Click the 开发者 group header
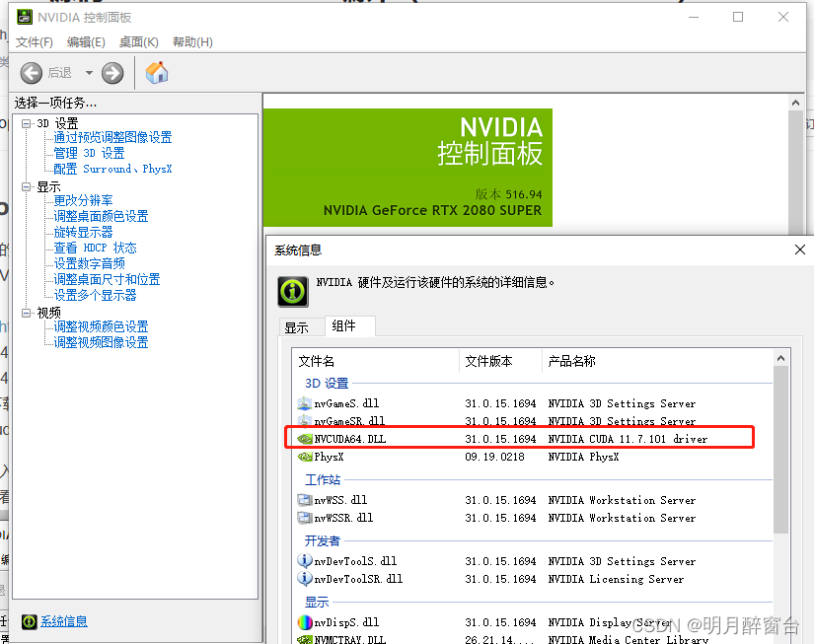 coord(323,541)
